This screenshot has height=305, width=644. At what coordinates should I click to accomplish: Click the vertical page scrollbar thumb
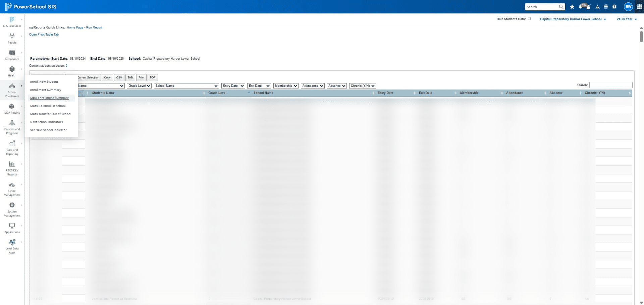click(641, 36)
